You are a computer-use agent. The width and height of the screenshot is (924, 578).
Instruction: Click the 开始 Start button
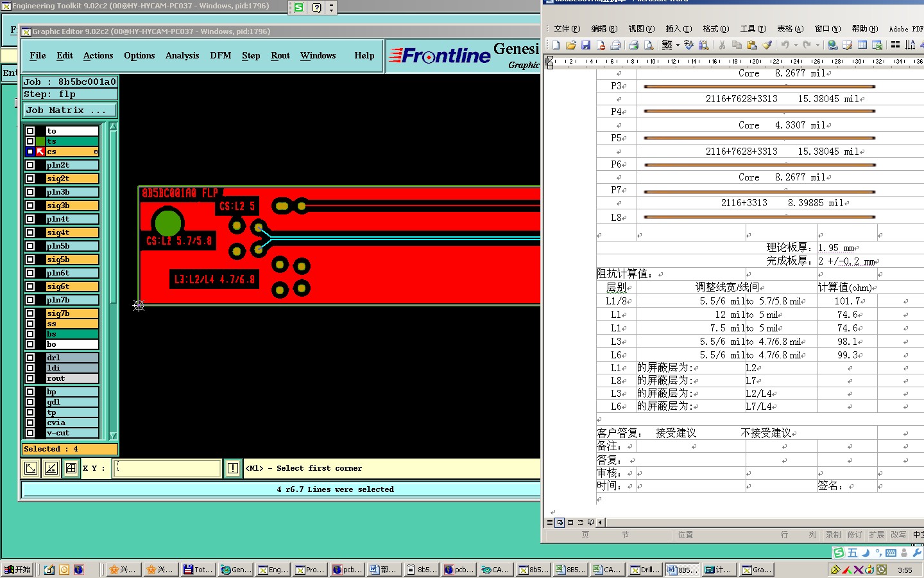(17, 570)
